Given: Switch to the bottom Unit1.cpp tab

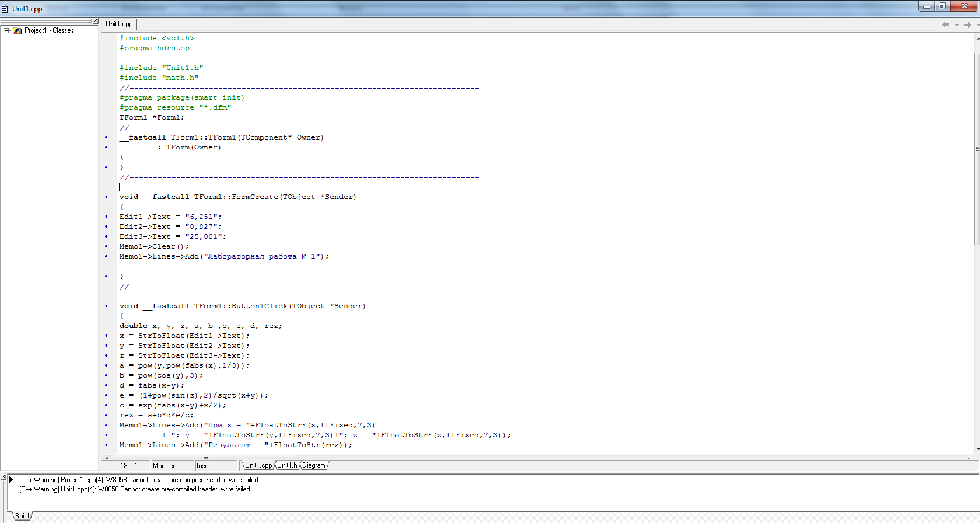Looking at the screenshot, I should tap(258, 465).
